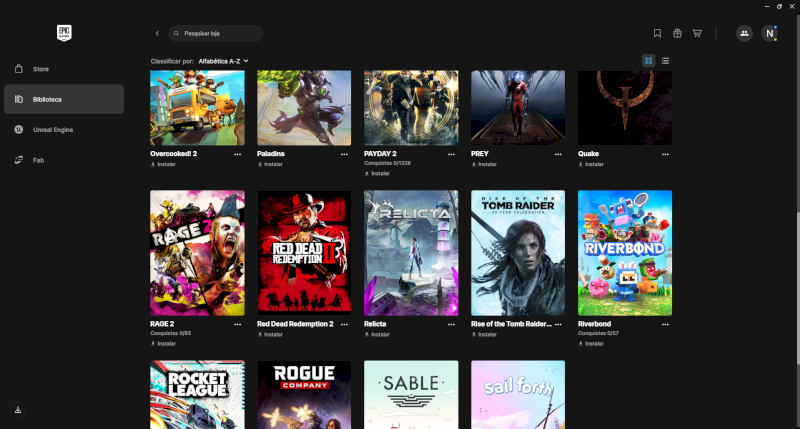Image resolution: width=800 pixels, height=429 pixels.
Task: Install PAYDAY 2
Action: (377, 173)
